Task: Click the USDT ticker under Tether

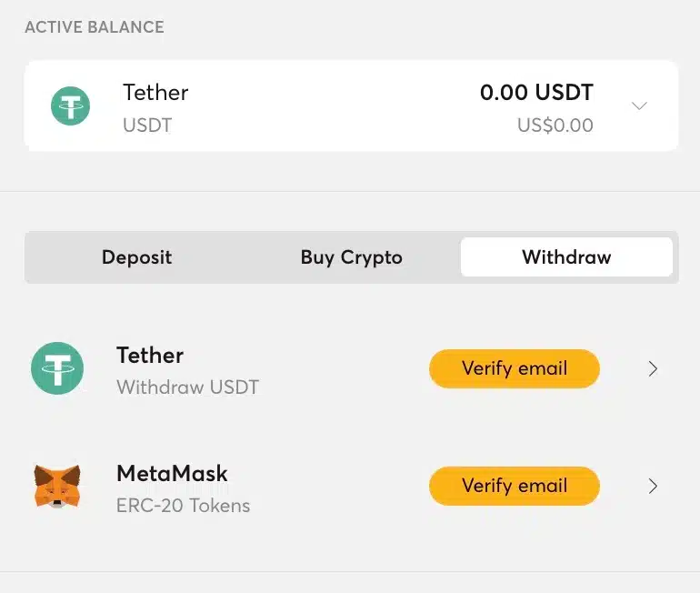Action: [147, 126]
